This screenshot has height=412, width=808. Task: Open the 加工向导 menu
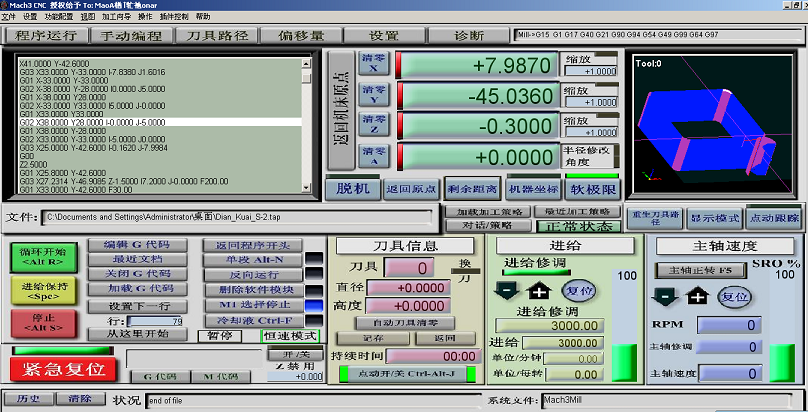click(116, 16)
